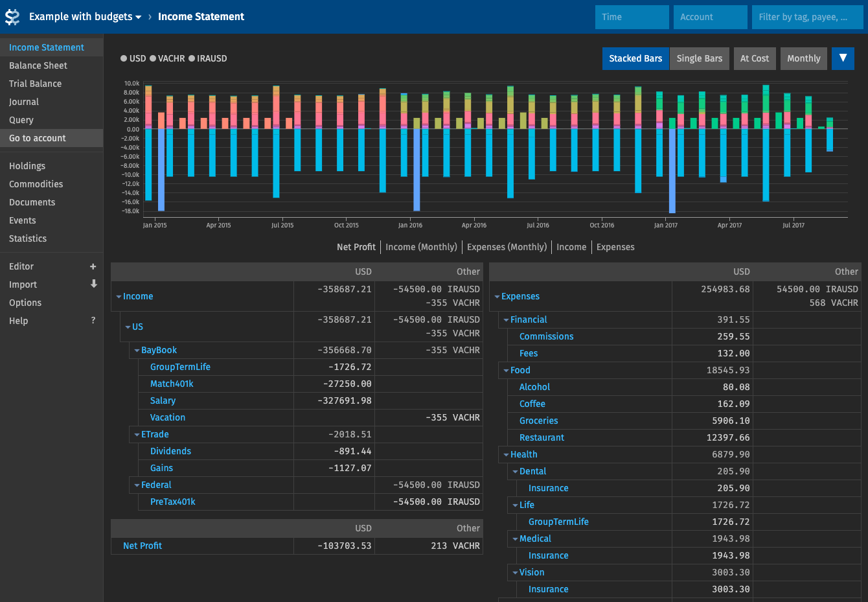Switch chart to Stacked Bars
868x602 pixels.
pyautogui.click(x=635, y=58)
